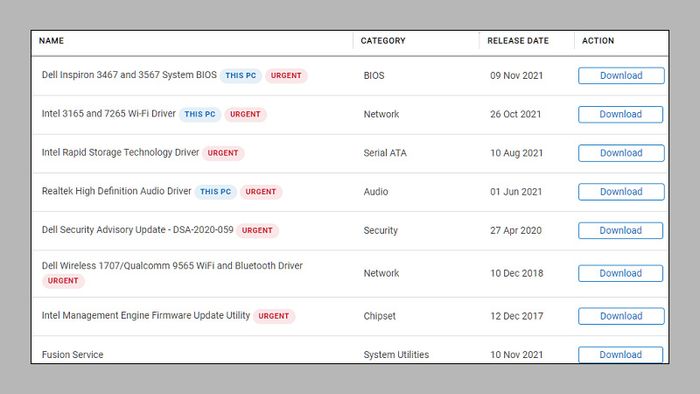Click THIS PC badge beside Realtek Audio Driver

[x=216, y=192]
